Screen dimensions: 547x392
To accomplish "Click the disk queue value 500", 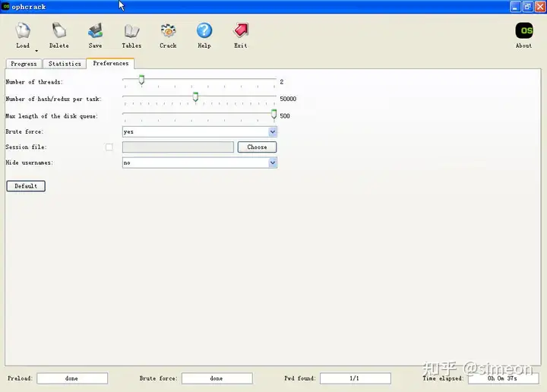I will point(285,116).
